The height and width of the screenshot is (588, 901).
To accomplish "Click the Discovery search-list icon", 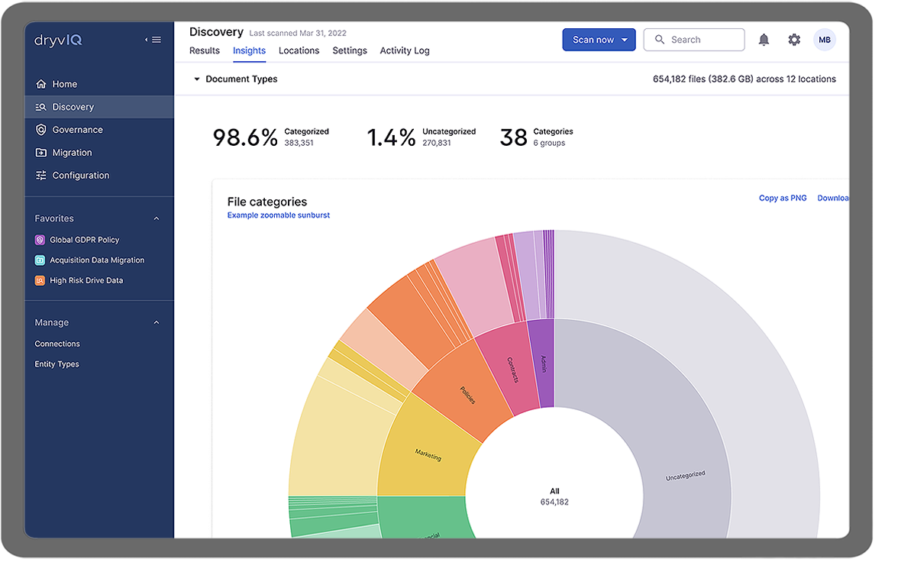I will [40, 107].
